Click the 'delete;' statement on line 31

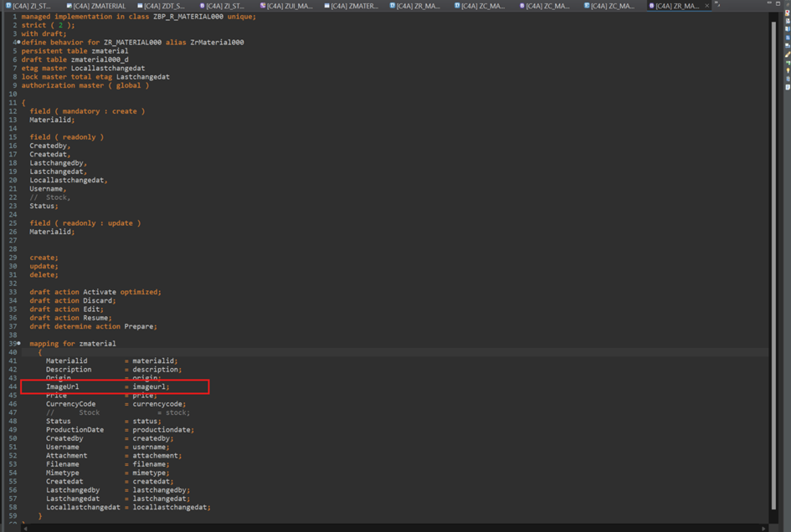click(x=44, y=275)
